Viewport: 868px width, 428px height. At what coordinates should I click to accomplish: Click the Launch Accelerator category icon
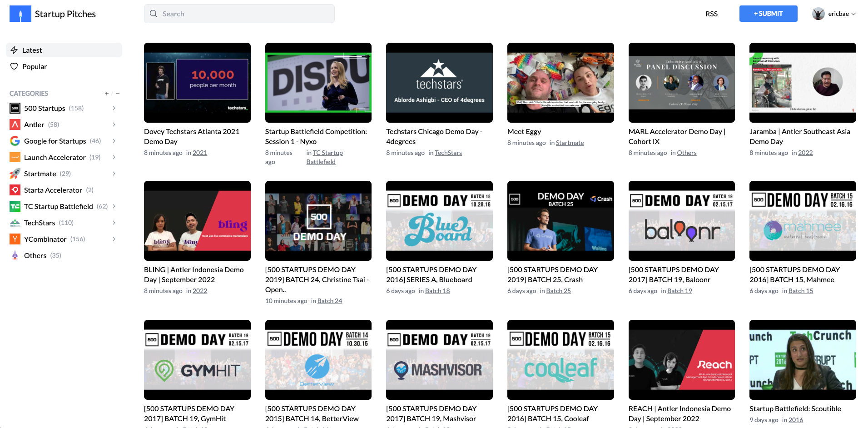coord(15,157)
